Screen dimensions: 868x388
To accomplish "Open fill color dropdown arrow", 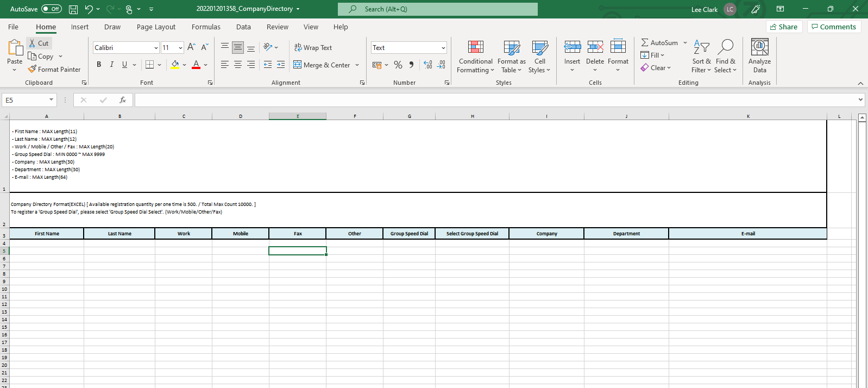I will coord(185,65).
